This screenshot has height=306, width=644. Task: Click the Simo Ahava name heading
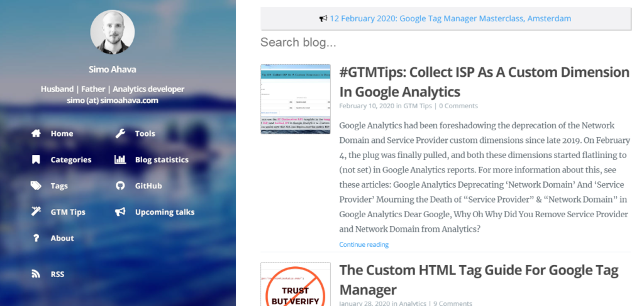pyautogui.click(x=112, y=69)
